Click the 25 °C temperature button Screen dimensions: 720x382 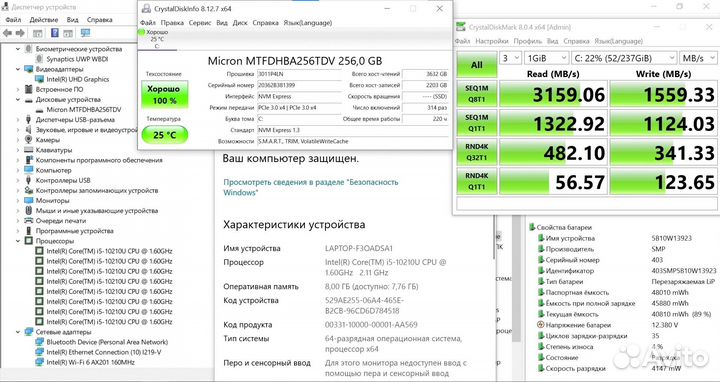tap(164, 135)
